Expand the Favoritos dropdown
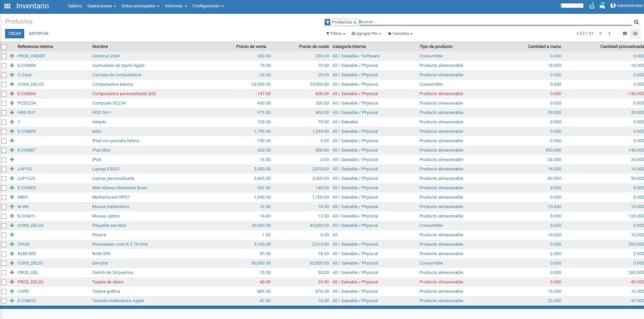644x319 pixels. point(400,34)
